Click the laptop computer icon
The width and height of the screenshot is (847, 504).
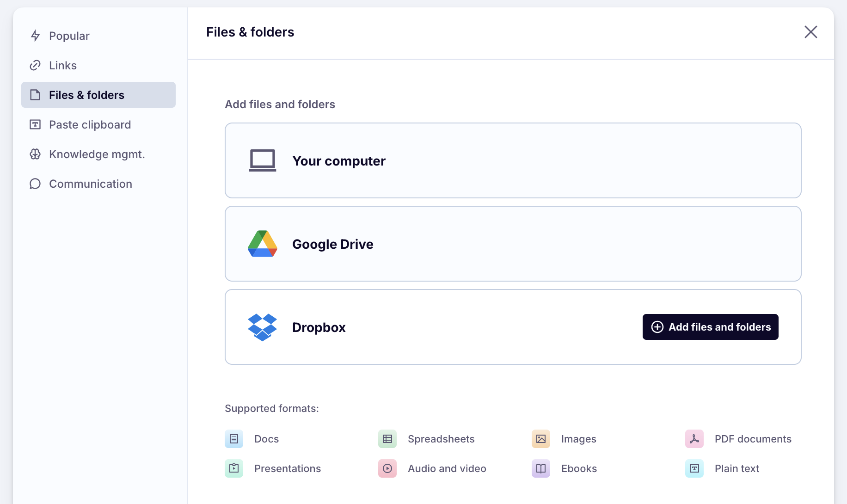tap(262, 161)
